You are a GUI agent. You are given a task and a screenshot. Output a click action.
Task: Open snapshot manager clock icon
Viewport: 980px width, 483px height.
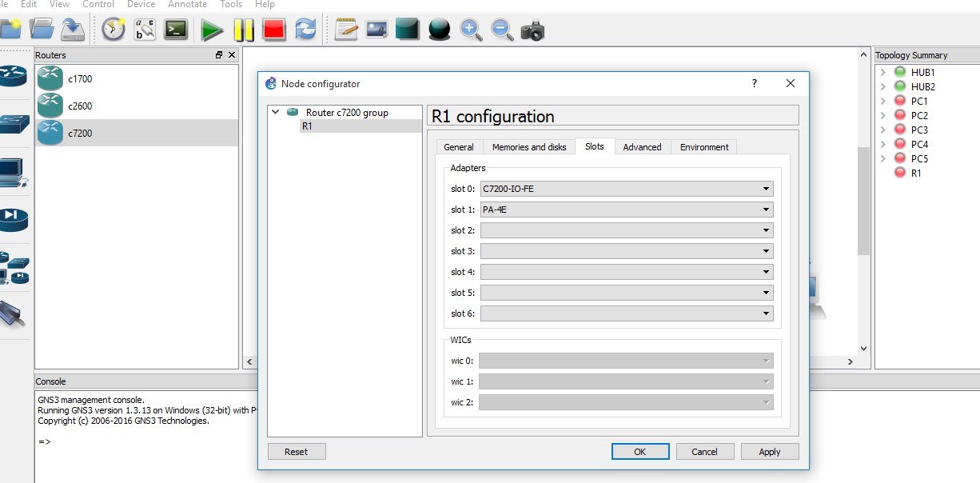114,30
